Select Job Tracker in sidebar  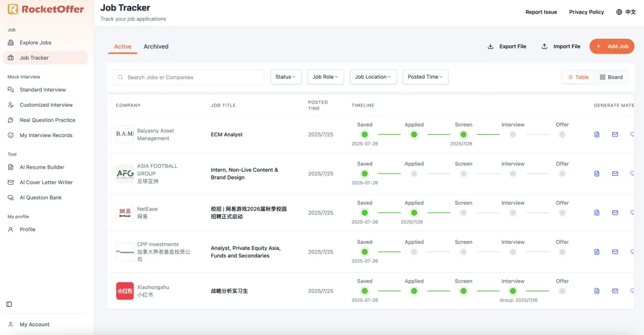45,58
